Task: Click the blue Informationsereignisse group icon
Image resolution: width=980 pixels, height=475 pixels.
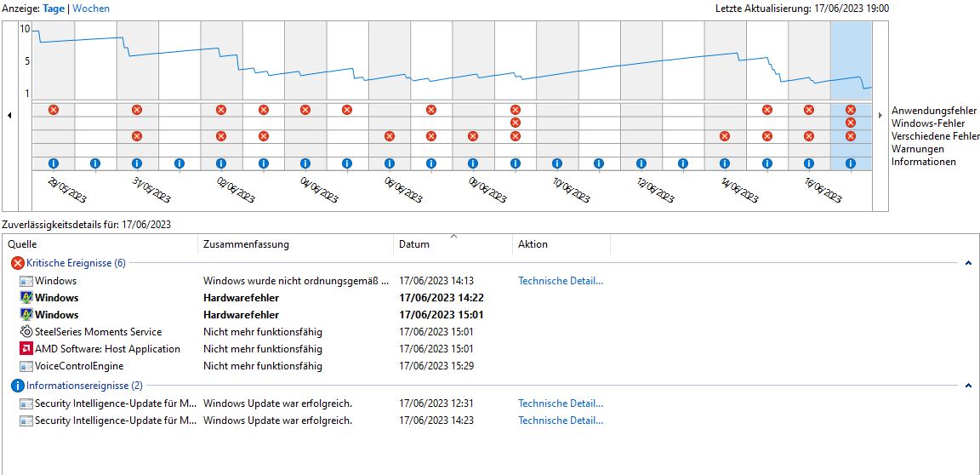Action: coord(18,386)
